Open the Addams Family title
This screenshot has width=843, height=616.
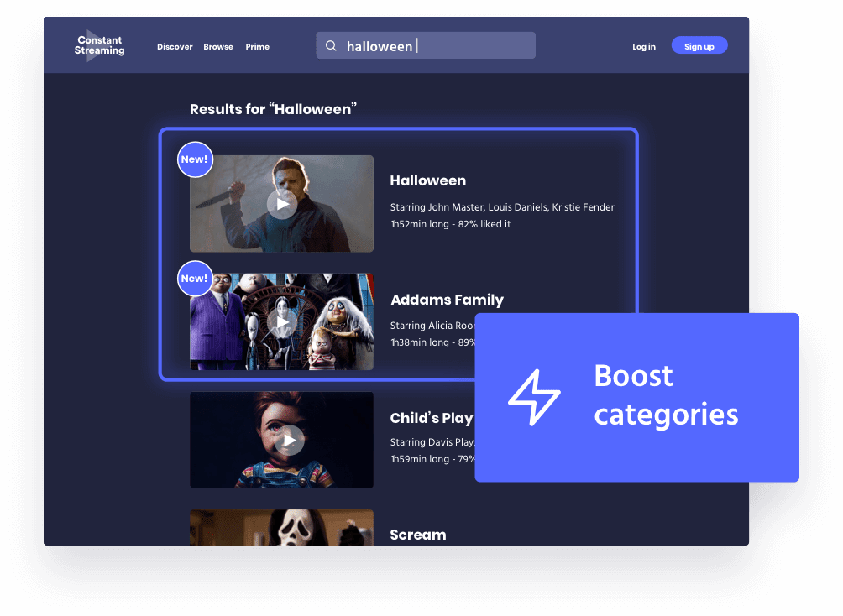(448, 300)
